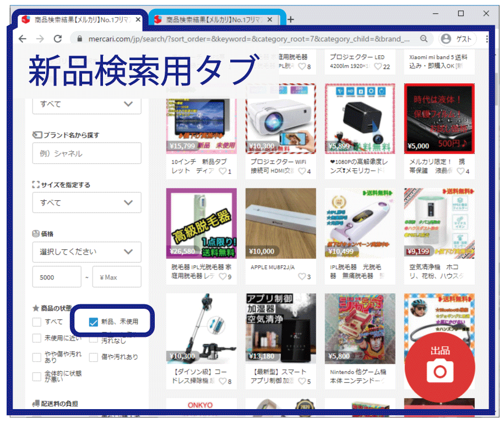Open the サイズを指定する dropdown

point(86,202)
